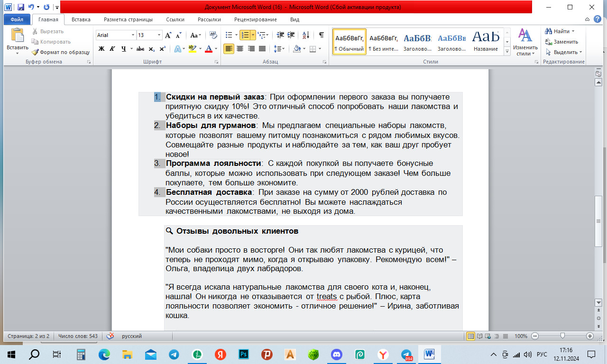607x364 pixels.
Task: Open Discord from the taskbar
Action: [x=337, y=354]
